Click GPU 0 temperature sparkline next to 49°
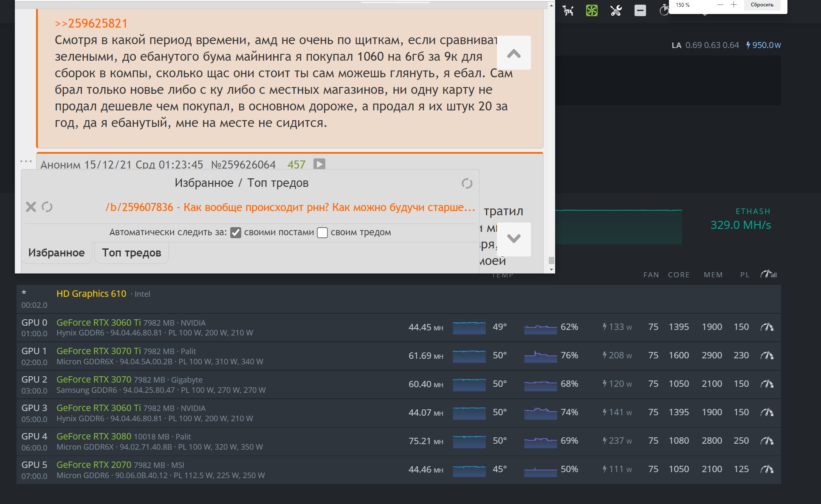 coord(469,328)
